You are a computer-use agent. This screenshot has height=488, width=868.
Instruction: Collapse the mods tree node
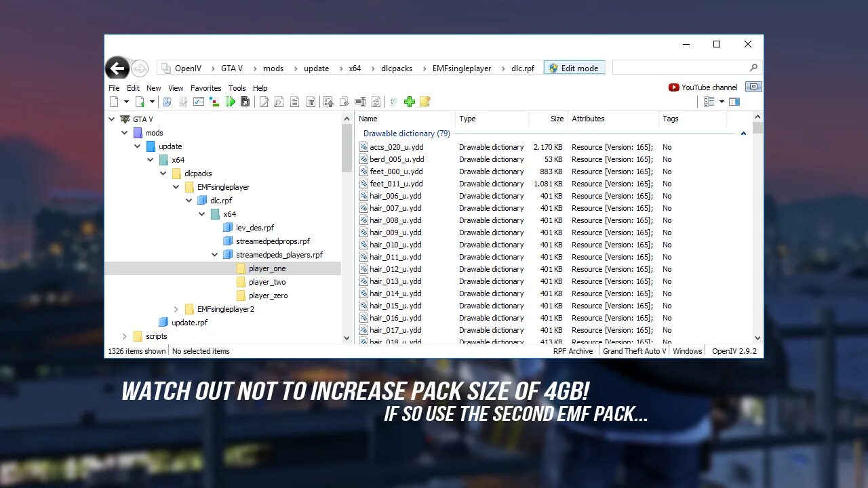click(x=125, y=133)
